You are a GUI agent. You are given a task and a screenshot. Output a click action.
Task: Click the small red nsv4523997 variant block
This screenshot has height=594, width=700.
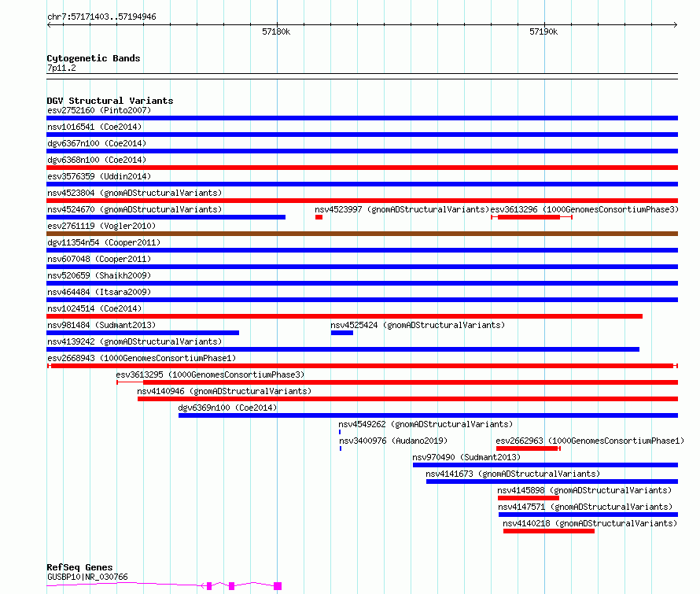(319, 217)
